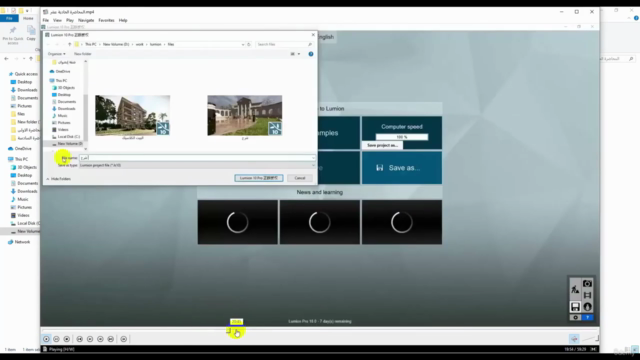This screenshot has height=360, width=640.
Task: Click Explorer back navigation arrow
Action: 6,59
